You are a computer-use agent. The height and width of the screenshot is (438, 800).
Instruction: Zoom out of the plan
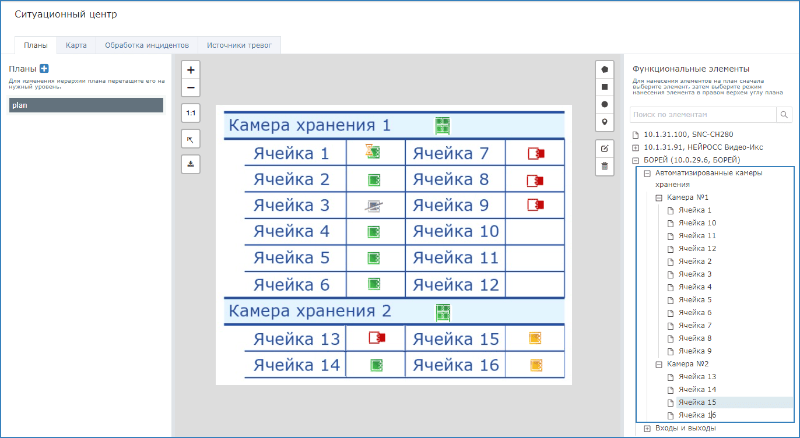click(190, 88)
